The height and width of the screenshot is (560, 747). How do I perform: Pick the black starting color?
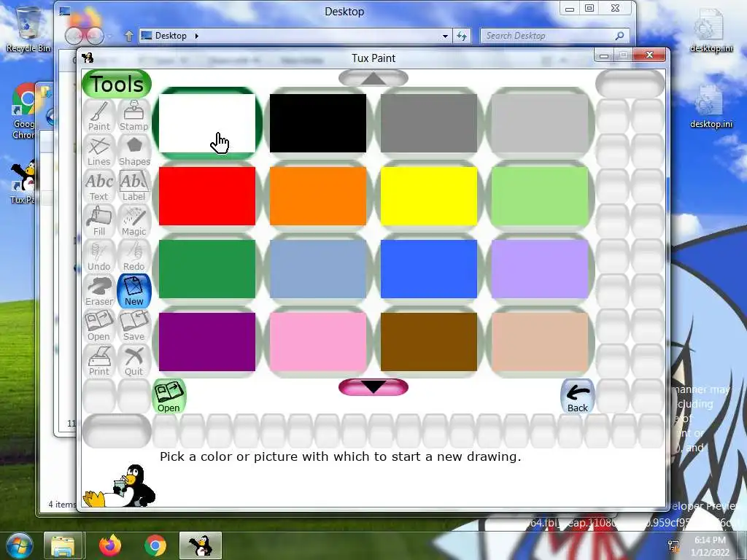click(x=318, y=123)
